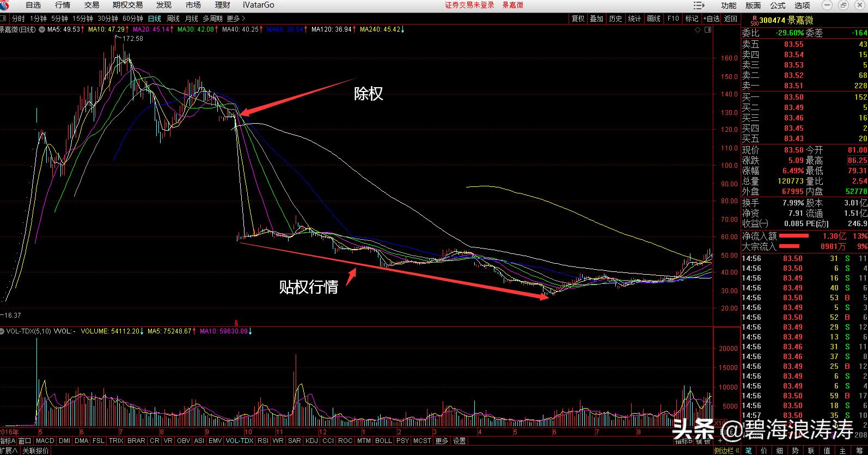868x455 pixels.
Task: Select the 周线 weekly chart tab
Action: 173,19
